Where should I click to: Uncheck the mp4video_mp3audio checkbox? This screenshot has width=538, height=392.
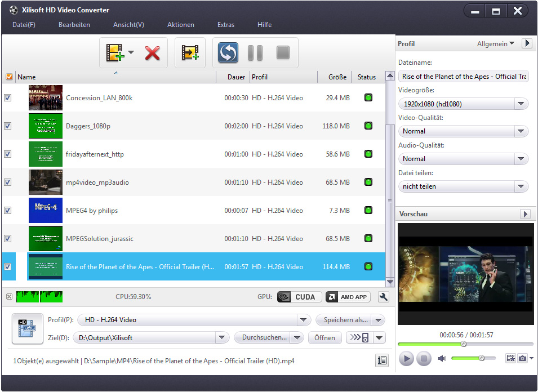7,182
